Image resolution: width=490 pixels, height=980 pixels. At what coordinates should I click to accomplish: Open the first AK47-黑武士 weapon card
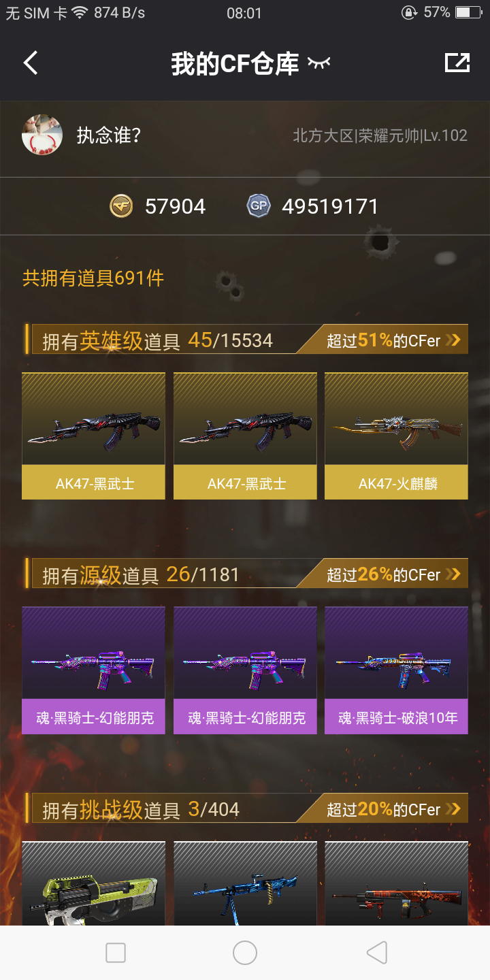coord(93,436)
